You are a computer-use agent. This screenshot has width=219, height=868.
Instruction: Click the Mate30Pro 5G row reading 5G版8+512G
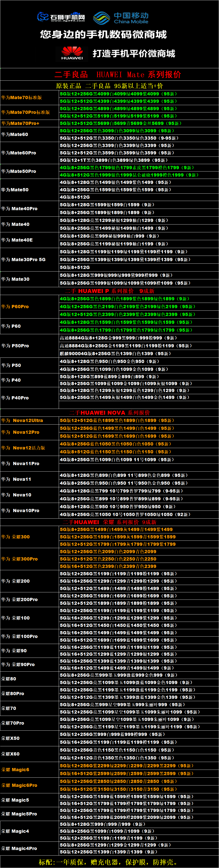pos(139,267)
